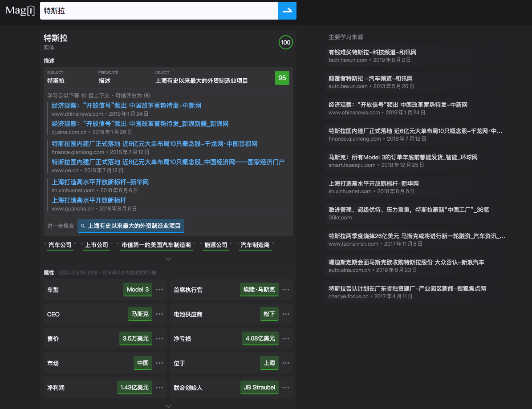532x409 pixels.
Task: Open the 新浪新疆 经济观察 link
Action: (140, 124)
